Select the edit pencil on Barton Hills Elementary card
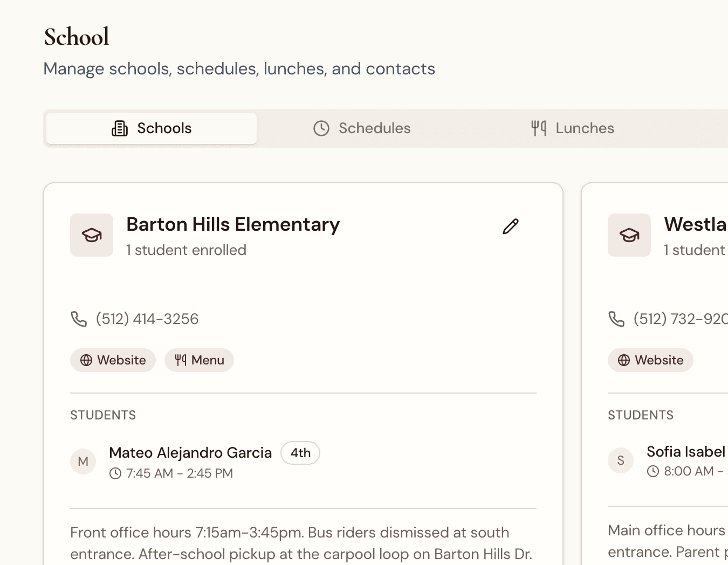Screen dimensions: 728x565 (510, 226)
